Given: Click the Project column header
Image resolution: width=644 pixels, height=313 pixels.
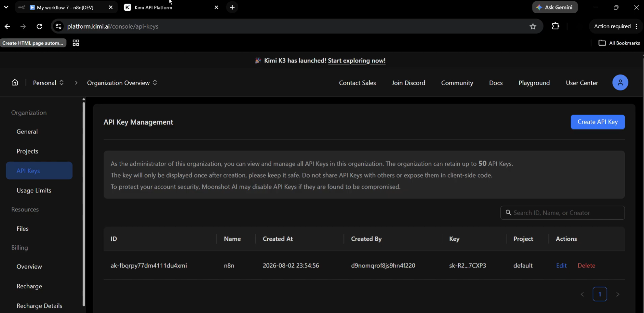Looking at the screenshot, I should click(x=523, y=239).
